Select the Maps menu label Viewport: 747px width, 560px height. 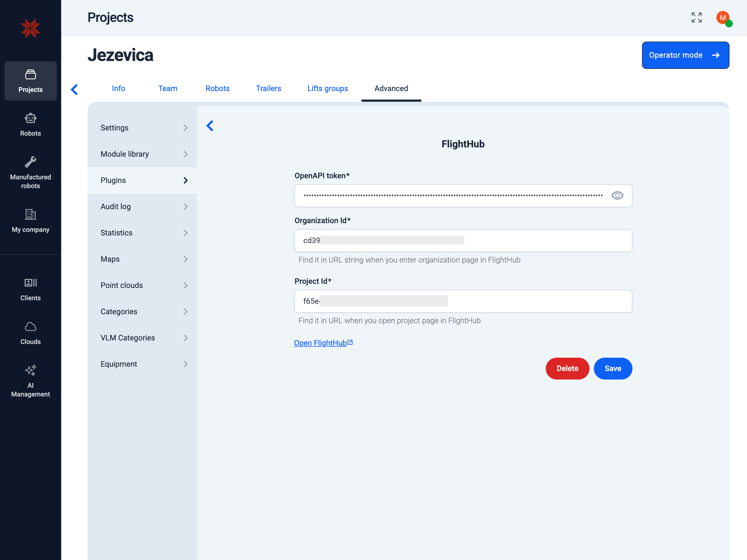[110, 259]
